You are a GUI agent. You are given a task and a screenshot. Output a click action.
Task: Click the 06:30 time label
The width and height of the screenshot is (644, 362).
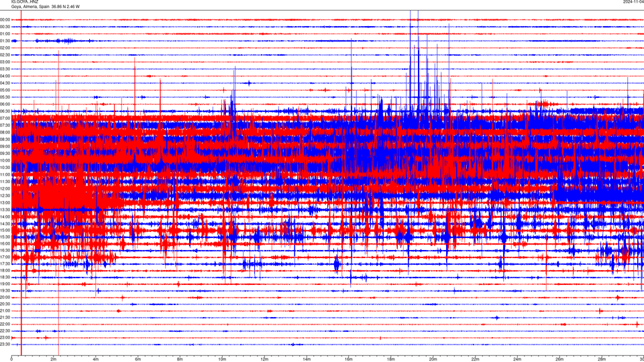5,111
